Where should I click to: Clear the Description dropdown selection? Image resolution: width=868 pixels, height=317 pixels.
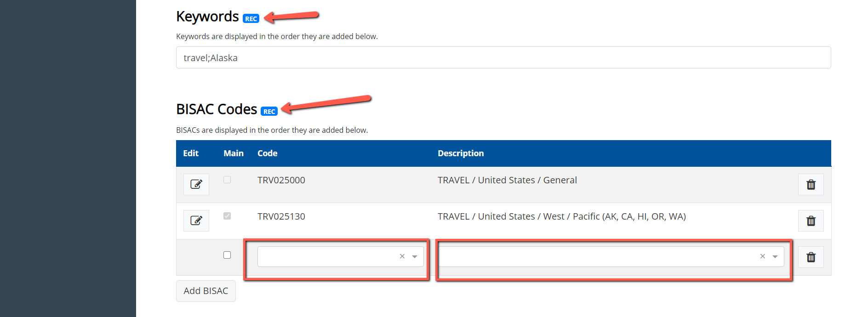(x=763, y=256)
